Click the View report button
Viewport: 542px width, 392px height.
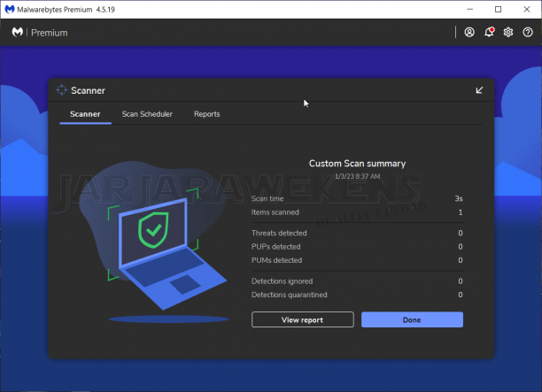[x=303, y=319]
